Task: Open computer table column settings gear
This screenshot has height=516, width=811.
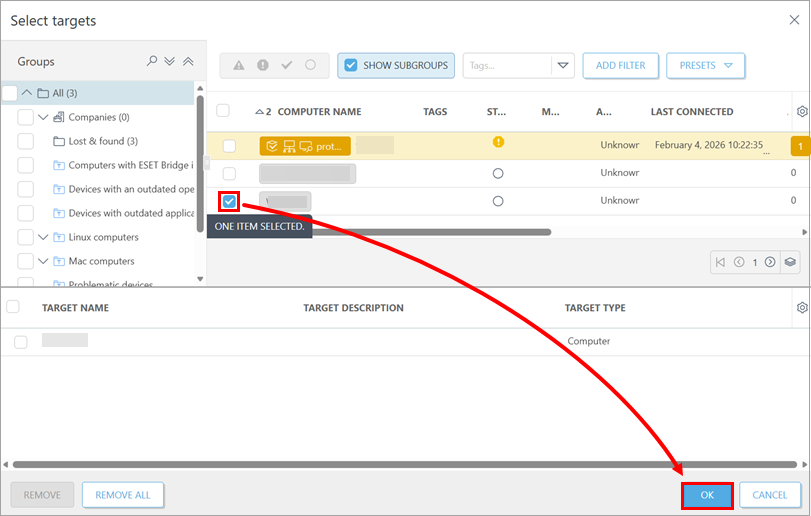Action: click(801, 112)
